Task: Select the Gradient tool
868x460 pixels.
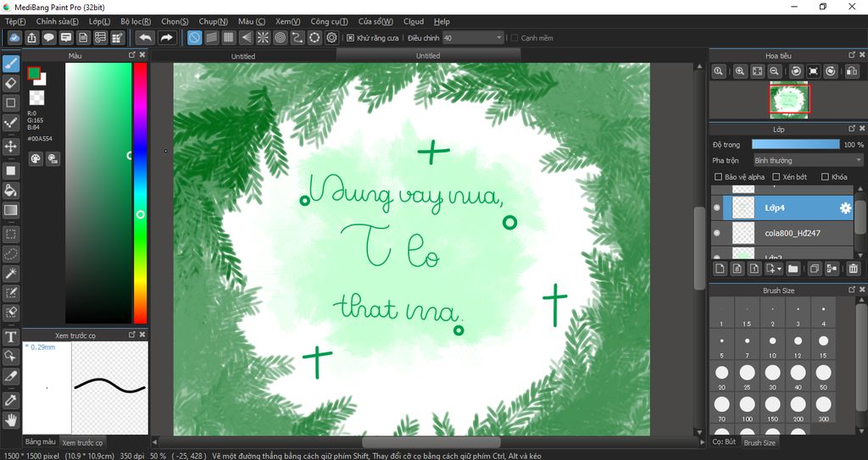Action: coord(10,210)
